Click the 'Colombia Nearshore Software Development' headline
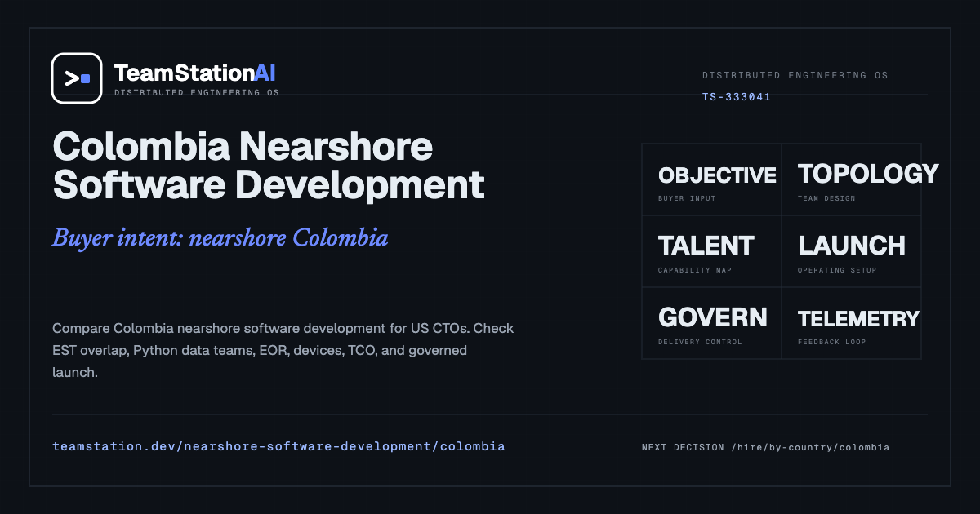 pyautogui.click(x=269, y=166)
